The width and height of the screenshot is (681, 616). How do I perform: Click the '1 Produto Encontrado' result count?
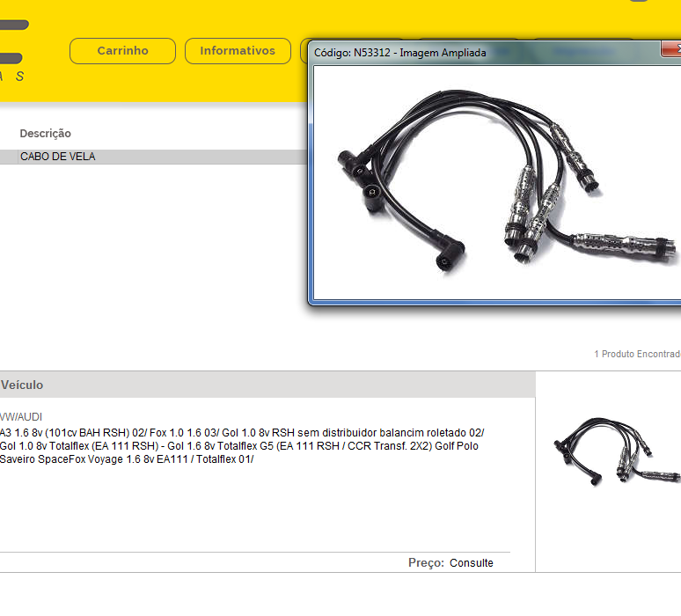tap(637, 354)
